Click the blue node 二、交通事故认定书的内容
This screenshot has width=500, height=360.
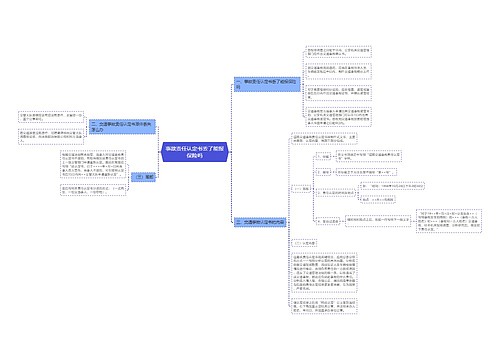coord(260,222)
